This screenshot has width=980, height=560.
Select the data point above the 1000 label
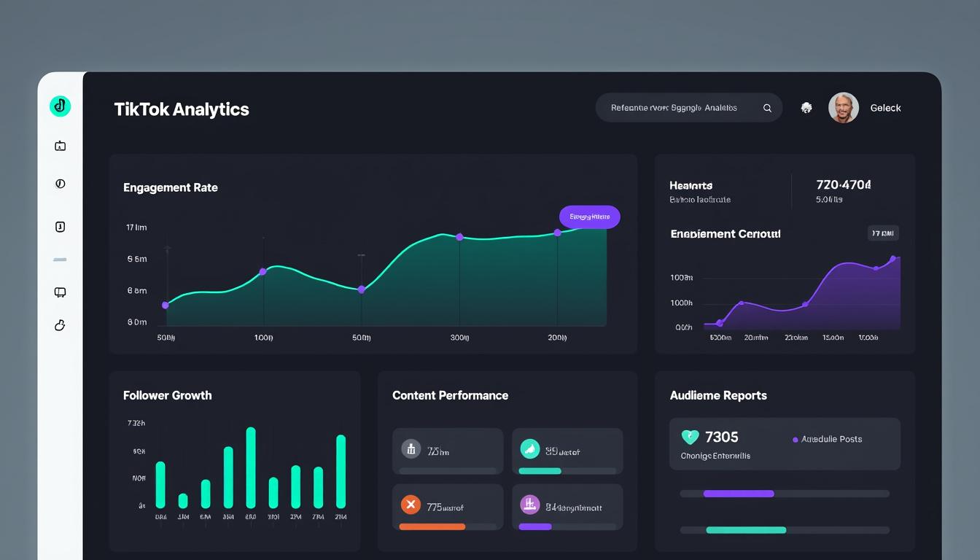pos(262,272)
